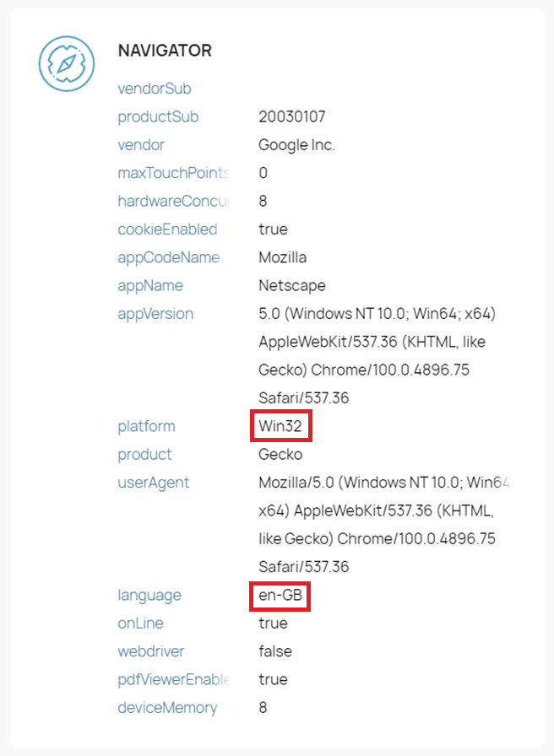Click the deviceMemory property label

coord(167,708)
